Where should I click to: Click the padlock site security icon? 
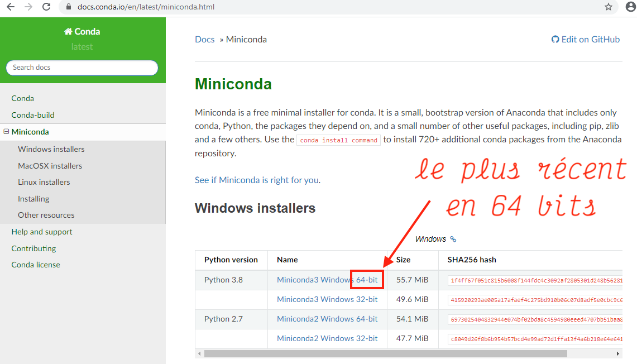(69, 7)
